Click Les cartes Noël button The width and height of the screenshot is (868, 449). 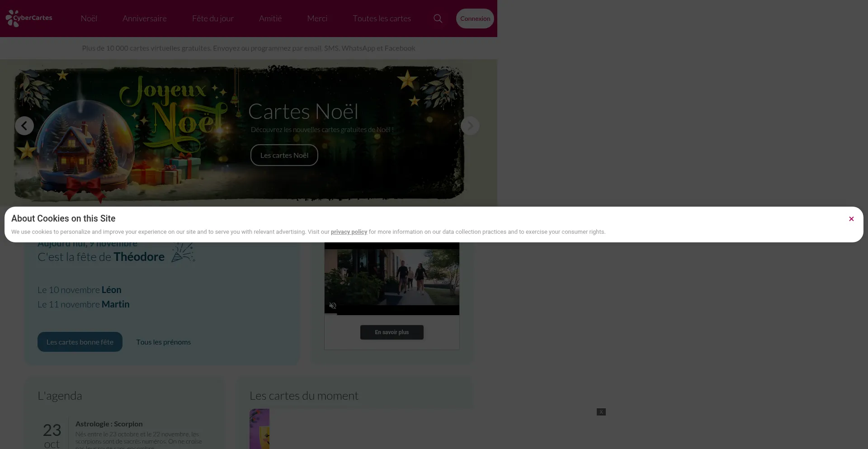284,155
